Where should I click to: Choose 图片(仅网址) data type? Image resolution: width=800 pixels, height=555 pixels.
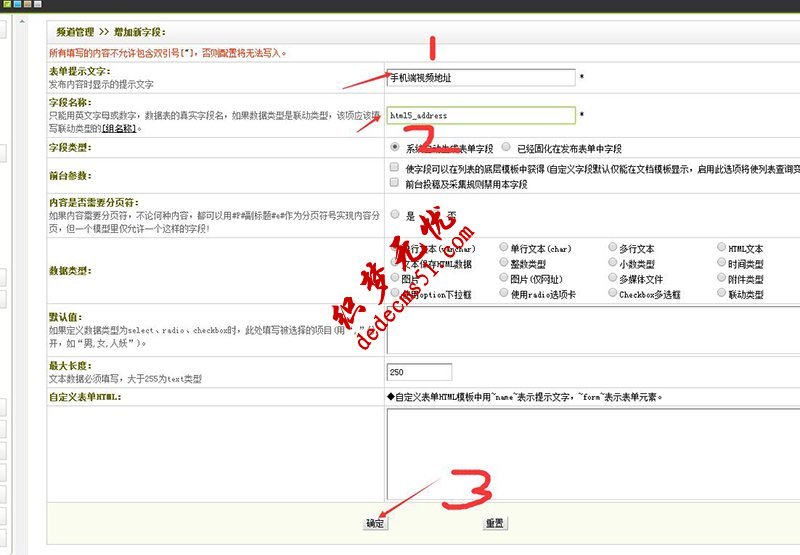tap(504, 278)
